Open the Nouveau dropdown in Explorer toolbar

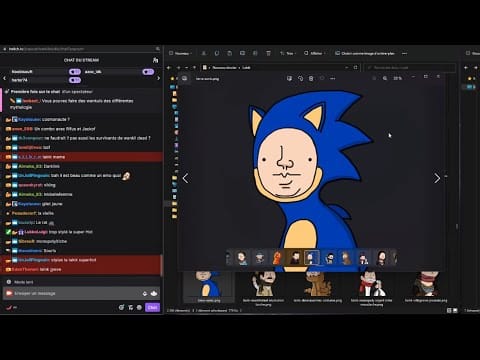point(180,53)
